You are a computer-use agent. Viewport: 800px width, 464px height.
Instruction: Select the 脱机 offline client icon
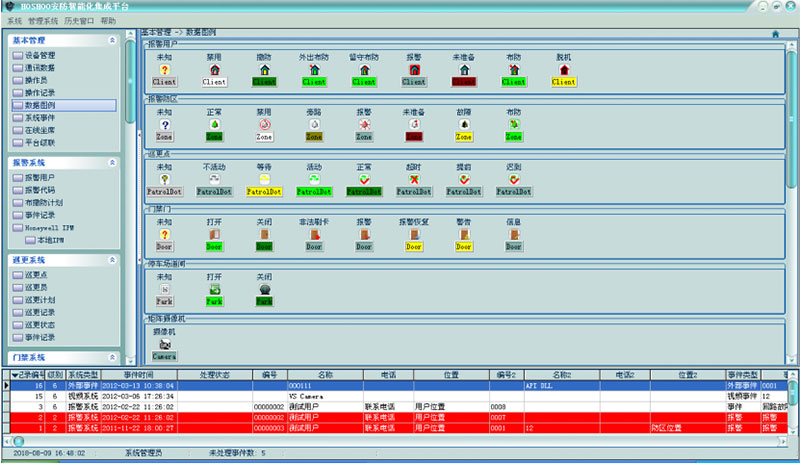coord(563,71)
